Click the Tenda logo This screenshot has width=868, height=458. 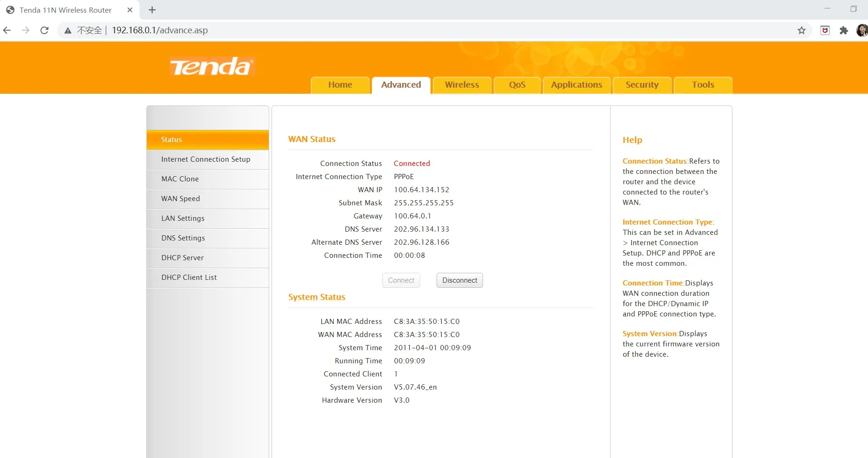pos(212,67)
